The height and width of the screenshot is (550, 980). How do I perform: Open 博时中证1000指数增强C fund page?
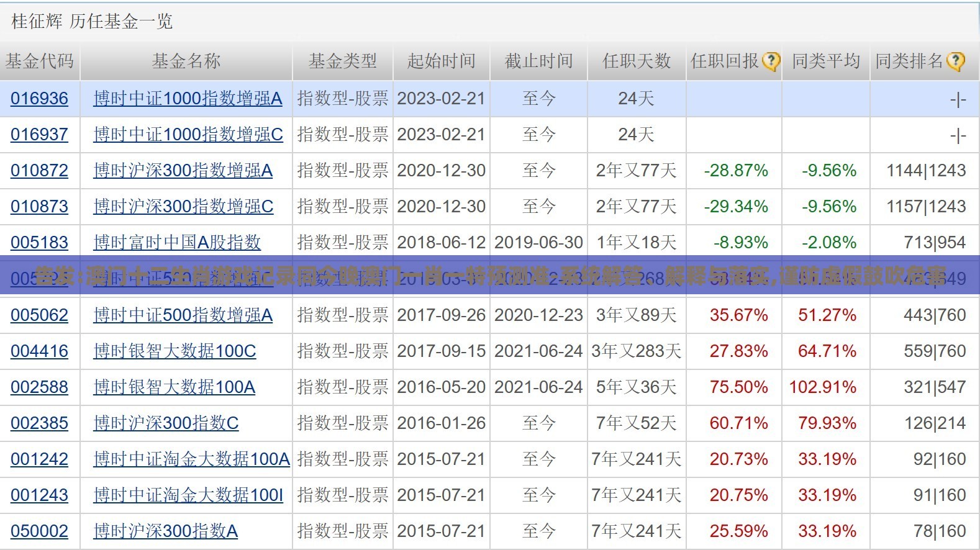(188, 135)
